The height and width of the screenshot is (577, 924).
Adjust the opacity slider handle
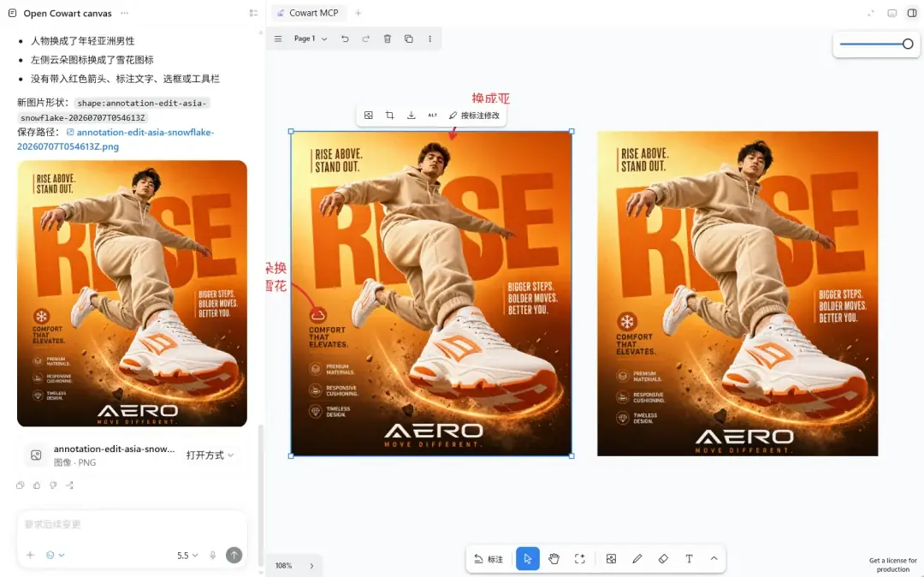coord(908,44)
